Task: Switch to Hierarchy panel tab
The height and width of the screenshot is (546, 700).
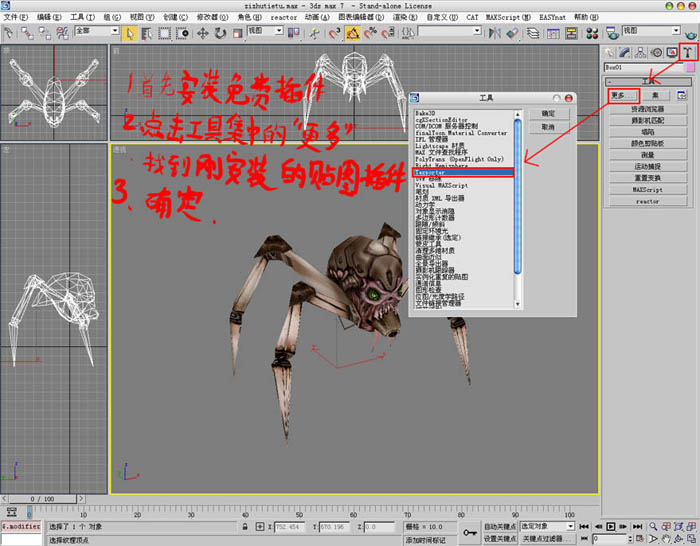Action: (x=640, y=53)
